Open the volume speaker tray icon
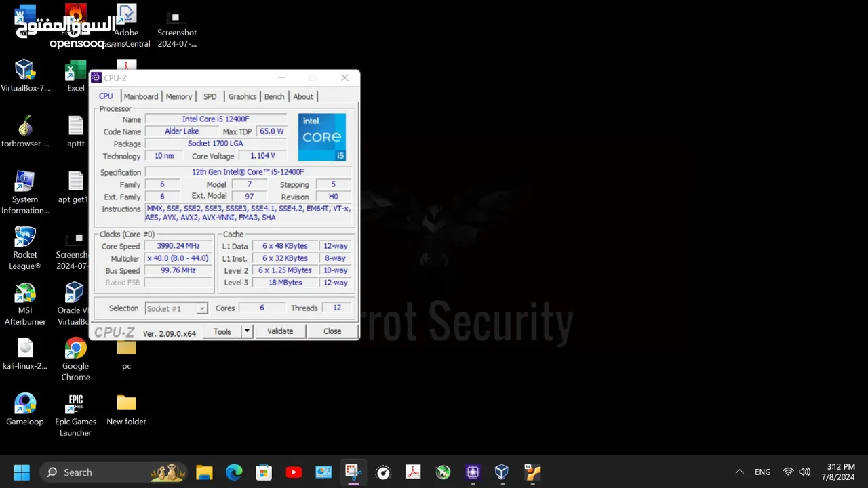Image resolution: width=868 pixels, height=488 pixels. point(805,472)
